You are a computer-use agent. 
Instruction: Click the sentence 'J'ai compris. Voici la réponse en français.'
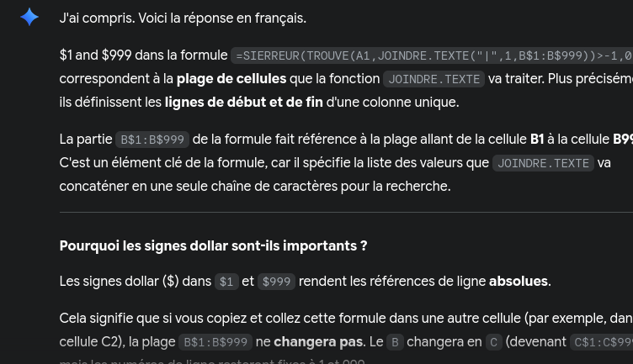[183, 18]
